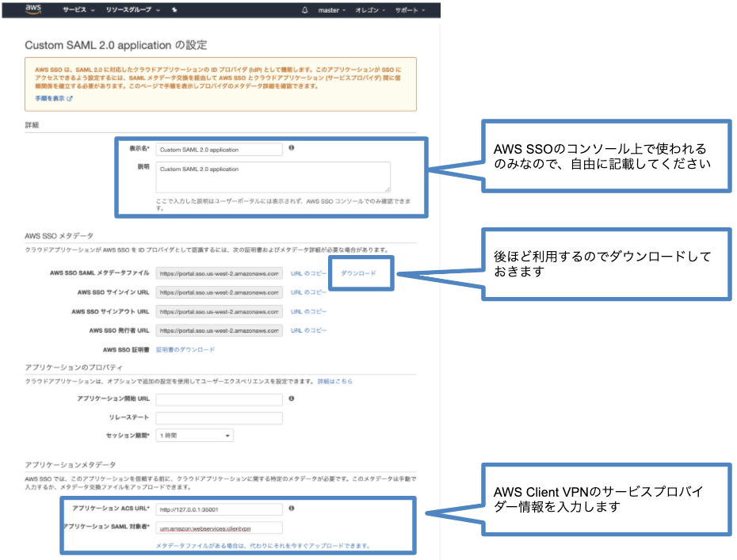Screen dimensions: 737x560
Task: Click the アプリケーションメタデータ section heading
Action: [x=70, y=465]
